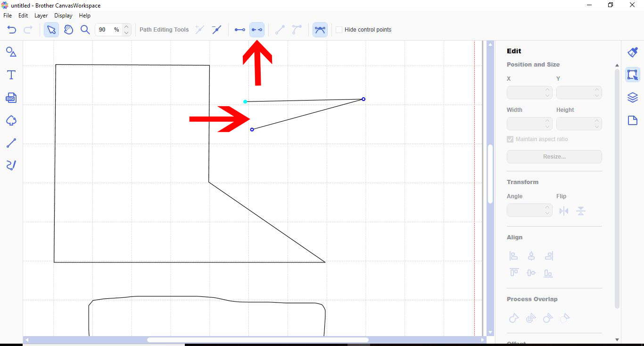Click the Align top icon
644x346 pixels.
click(x=514, y=273)
